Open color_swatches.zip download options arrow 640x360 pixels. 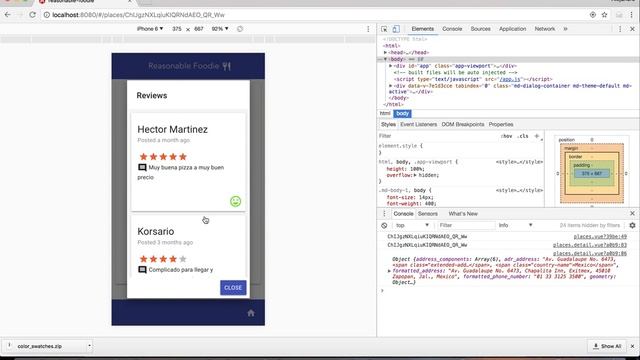pos(89,346)
